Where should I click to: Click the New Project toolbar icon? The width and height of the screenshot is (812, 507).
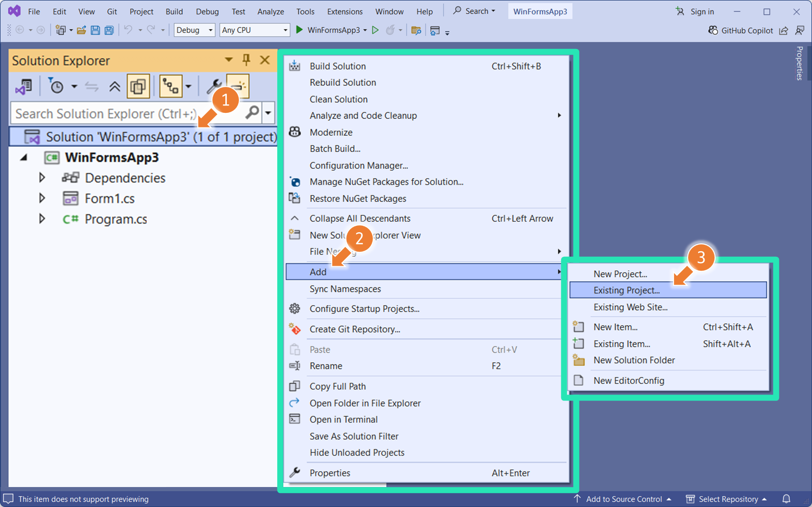(x=60, y=30)
